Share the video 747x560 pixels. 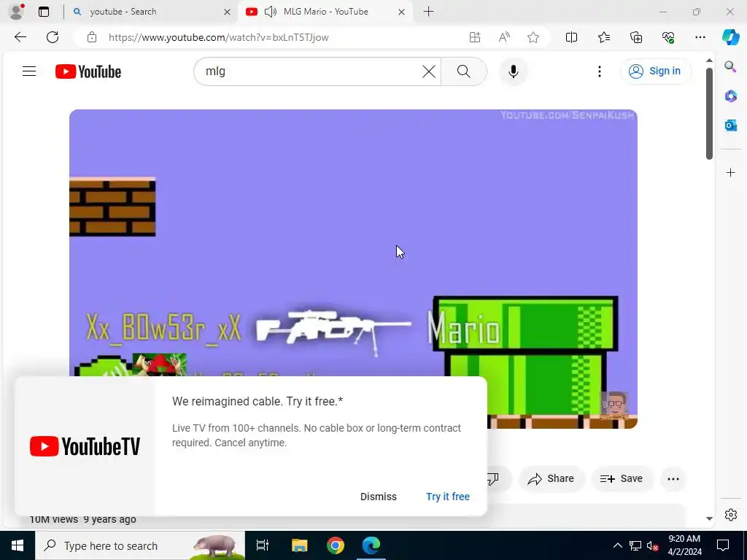click(x=551, y=478)
